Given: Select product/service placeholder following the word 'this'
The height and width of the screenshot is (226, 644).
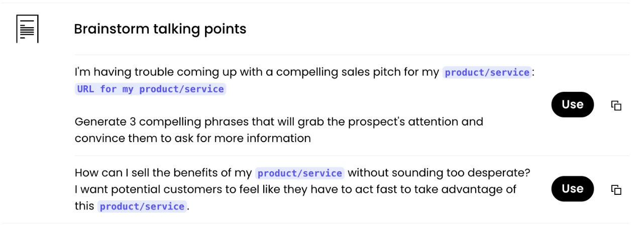Looking at the screenshot, I should pos(142,206).
